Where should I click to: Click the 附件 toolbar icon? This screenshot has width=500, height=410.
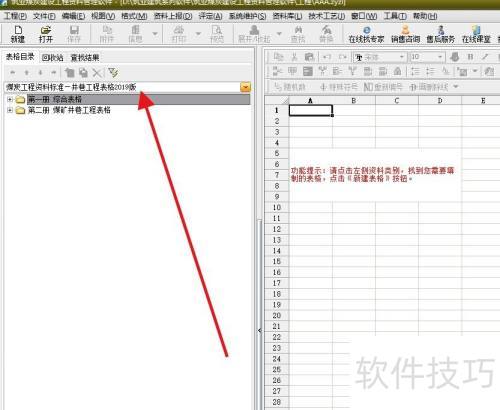[x=107, y=34]
